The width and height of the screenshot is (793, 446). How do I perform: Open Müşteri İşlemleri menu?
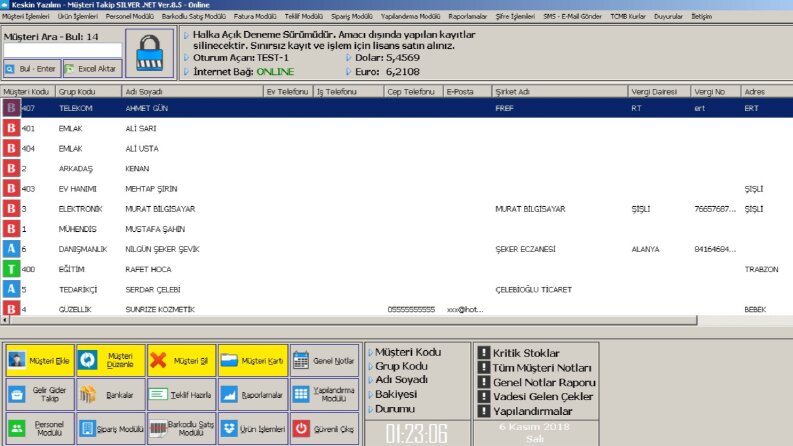26,16
